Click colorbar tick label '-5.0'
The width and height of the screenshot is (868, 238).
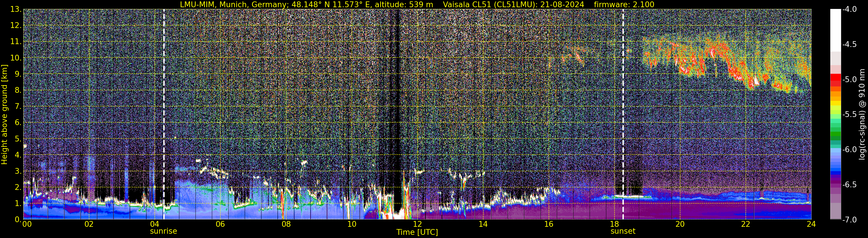coord(850,80)
